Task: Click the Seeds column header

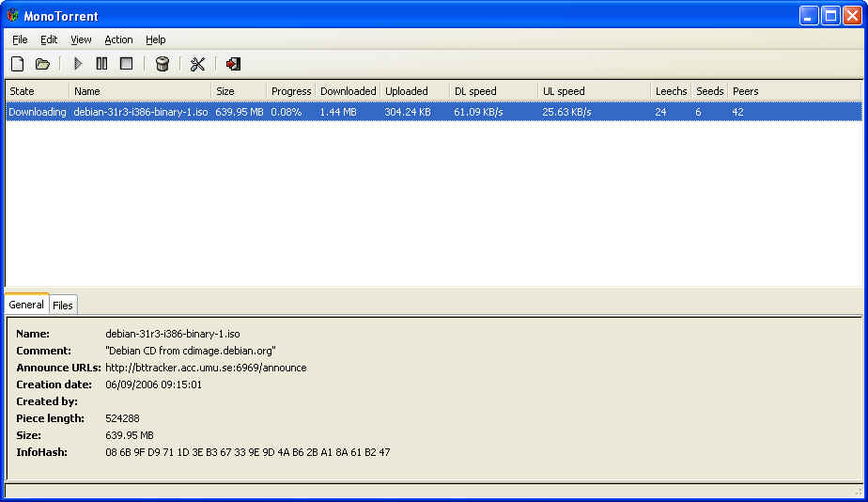Action: [709, 91]
